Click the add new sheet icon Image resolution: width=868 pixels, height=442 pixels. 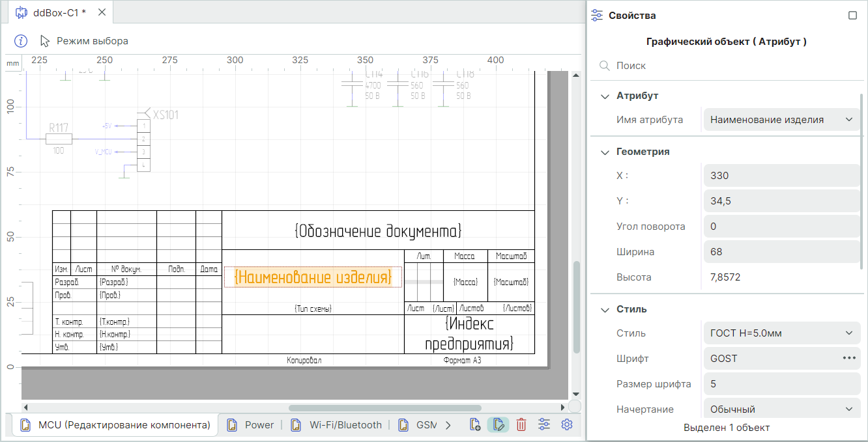[475, 425]
